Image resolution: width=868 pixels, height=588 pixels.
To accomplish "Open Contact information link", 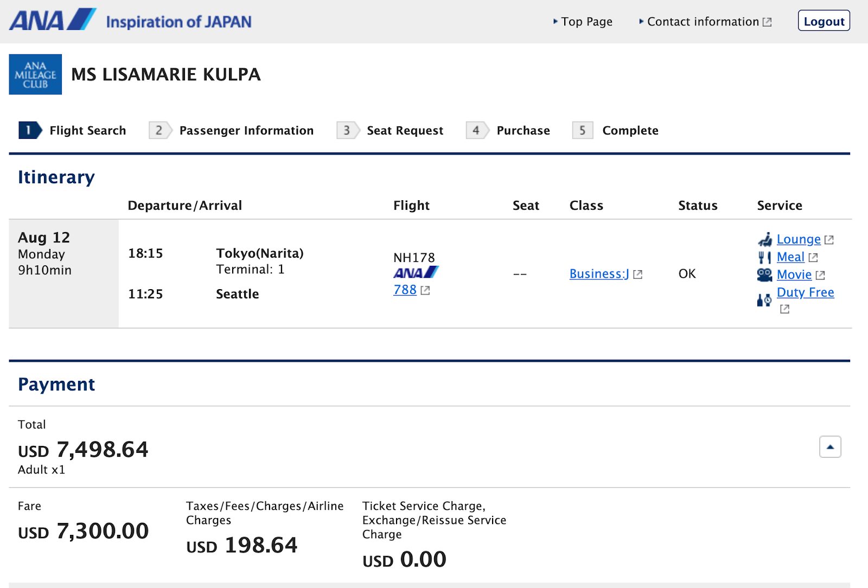I will click(703, 22).
